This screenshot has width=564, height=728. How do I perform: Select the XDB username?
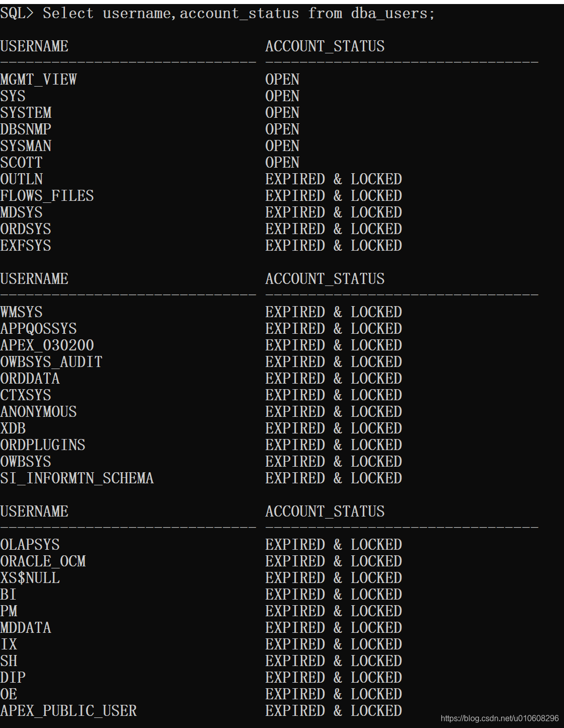click(x=13, y=428)
